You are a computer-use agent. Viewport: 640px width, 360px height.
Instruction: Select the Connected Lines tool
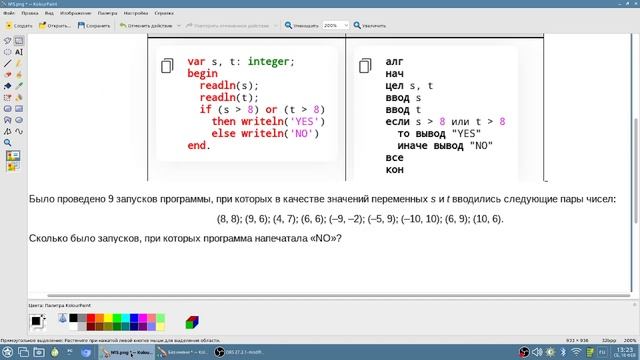point(7,131)
